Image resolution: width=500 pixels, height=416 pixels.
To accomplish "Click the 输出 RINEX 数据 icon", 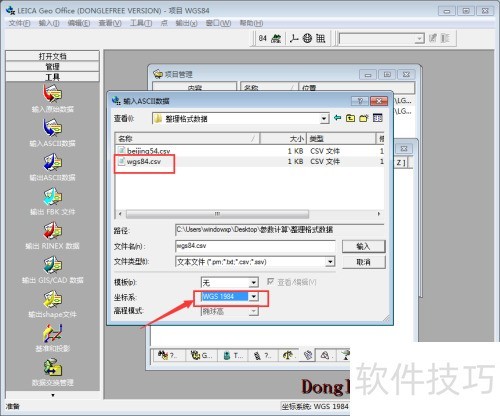I will 52,231.
